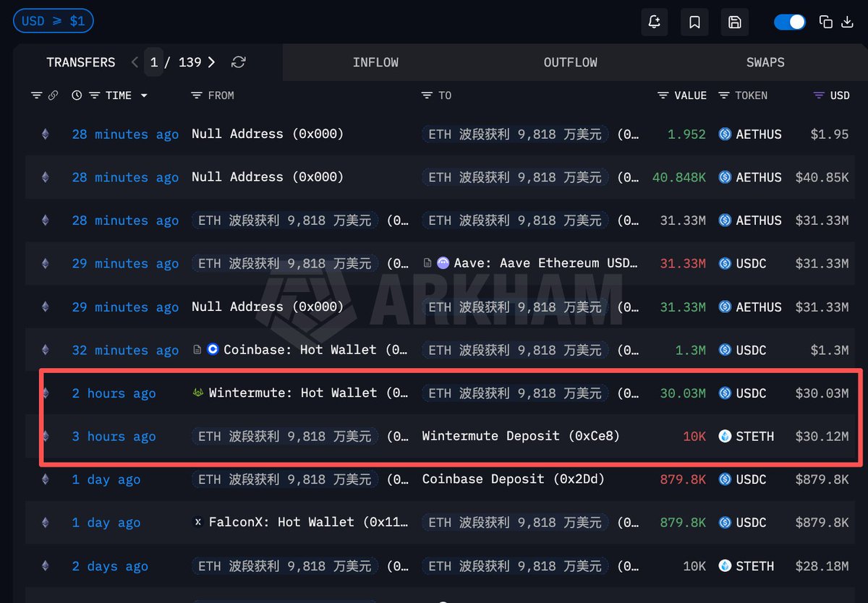Click the clock icon beside TIME

(77, 95)
